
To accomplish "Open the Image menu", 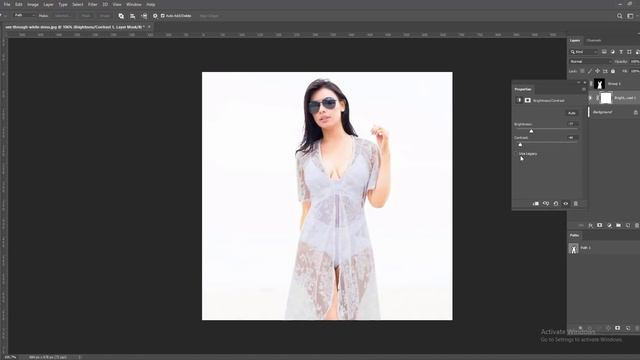I will coord(33,4).
